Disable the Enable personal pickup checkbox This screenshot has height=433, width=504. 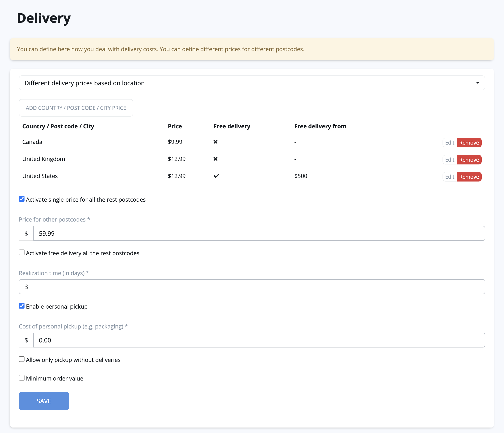[22, 306]
